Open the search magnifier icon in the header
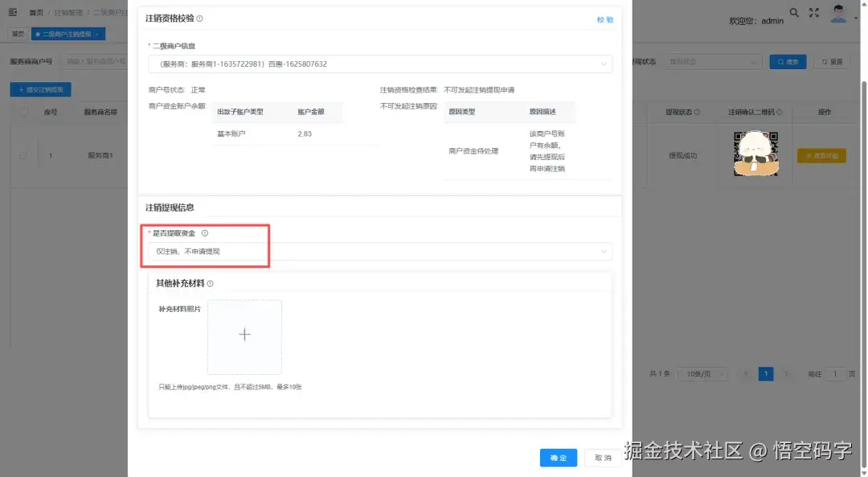This screenshot has width=868, height=477. (x=794, y=13)
